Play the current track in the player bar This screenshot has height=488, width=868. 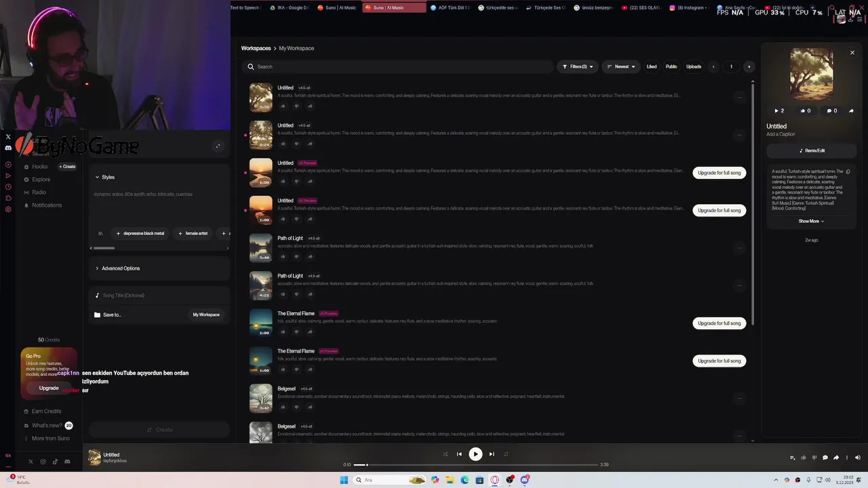[475, 454]
